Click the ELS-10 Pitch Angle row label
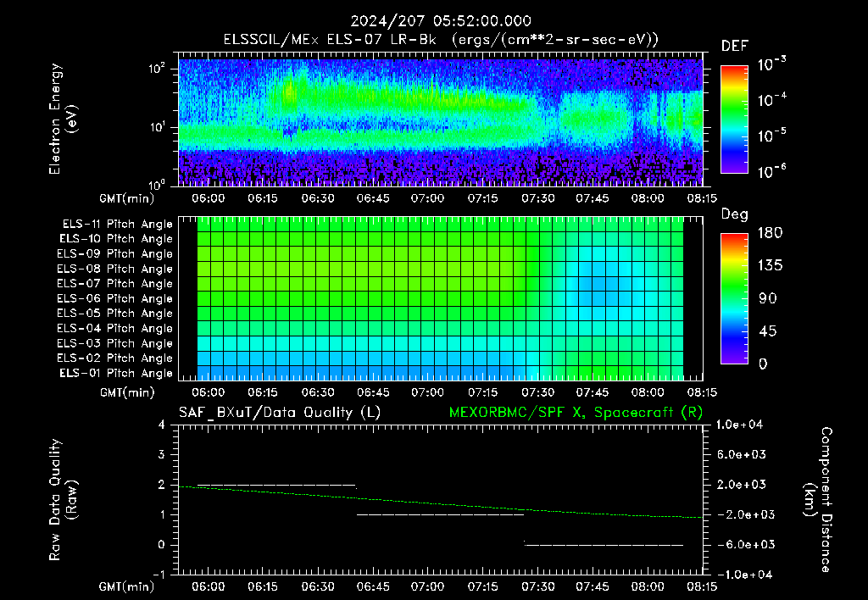Screen dimensions: 868x600 (115, 239)
